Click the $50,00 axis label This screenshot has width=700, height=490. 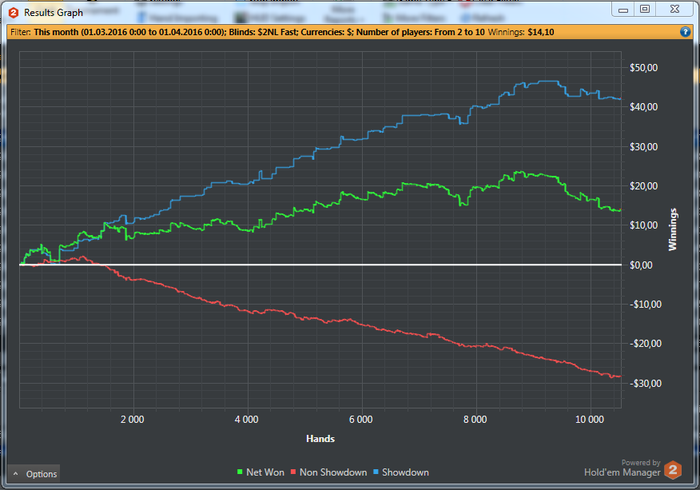pyautogui.click(x=643, y=68)
